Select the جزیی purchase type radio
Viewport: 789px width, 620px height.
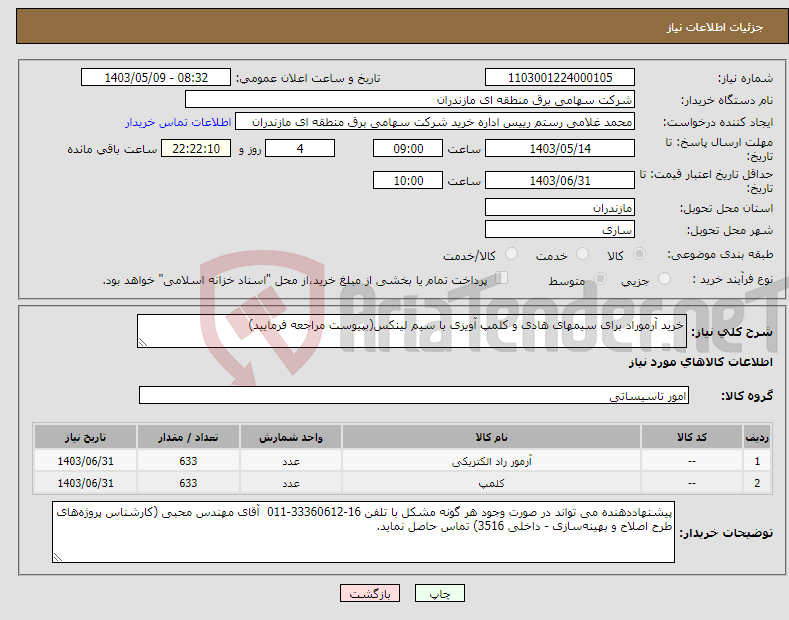(x=664, y=279)
